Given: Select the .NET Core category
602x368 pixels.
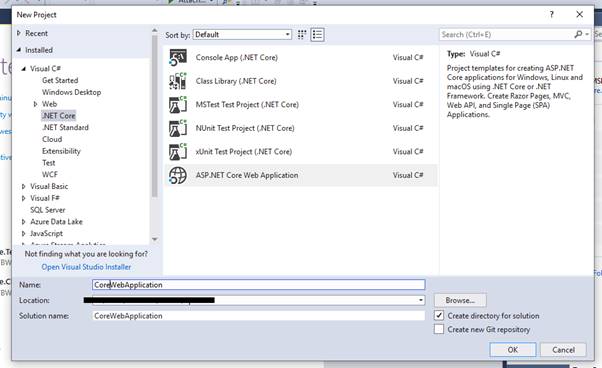Looking at the screenshot, I should [58, 116].
